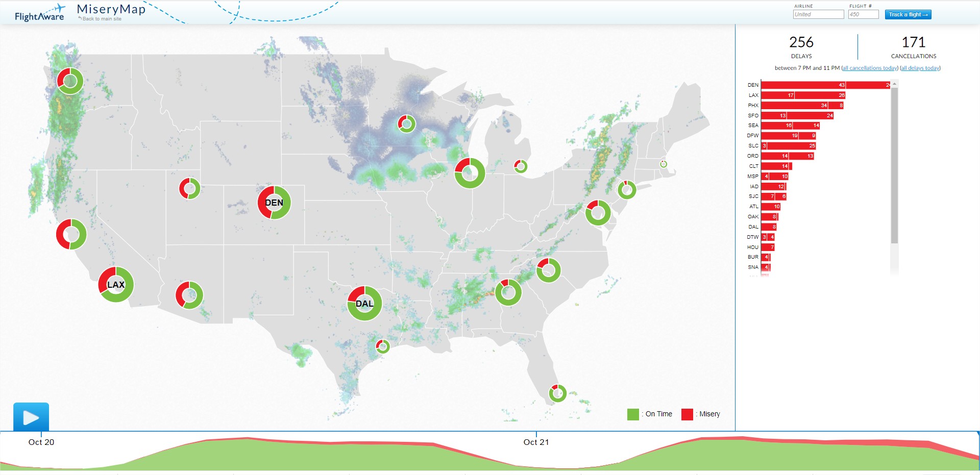
Task: Select the Houston donut on map
Action: pyautogui.click(x=382, y=346)
